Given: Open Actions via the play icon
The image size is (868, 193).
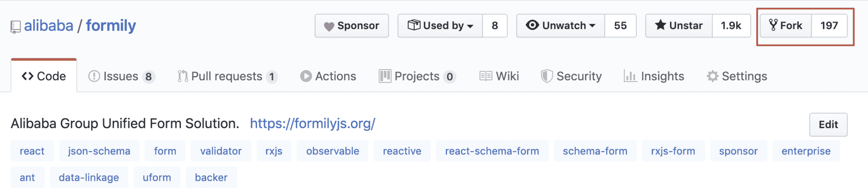Looking at the screenshot, I should click(x=306, y=76).
